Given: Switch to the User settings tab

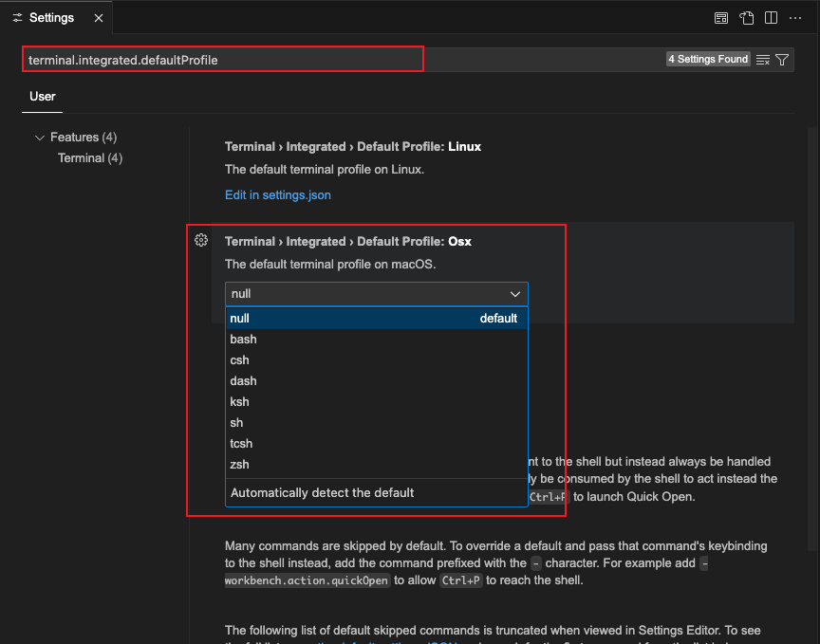Looking at the screenshot, I should pos(43,96).
